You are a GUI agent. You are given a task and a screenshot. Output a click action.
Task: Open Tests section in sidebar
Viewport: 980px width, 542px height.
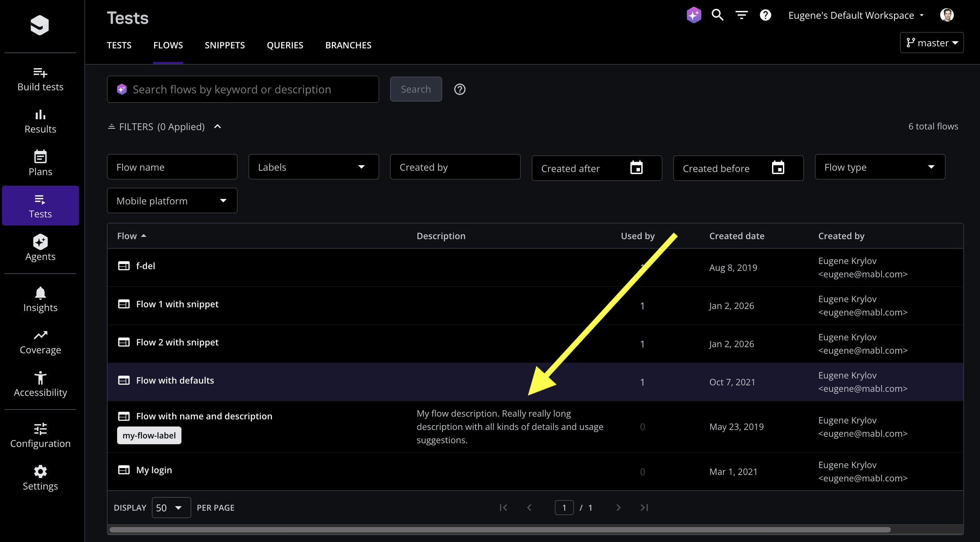click(40, 205)
